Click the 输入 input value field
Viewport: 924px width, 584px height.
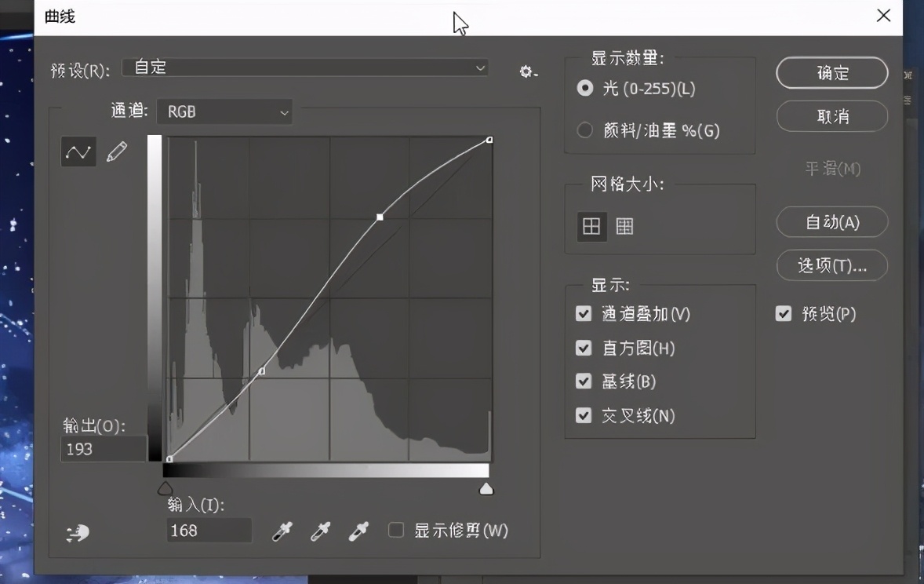209,531
